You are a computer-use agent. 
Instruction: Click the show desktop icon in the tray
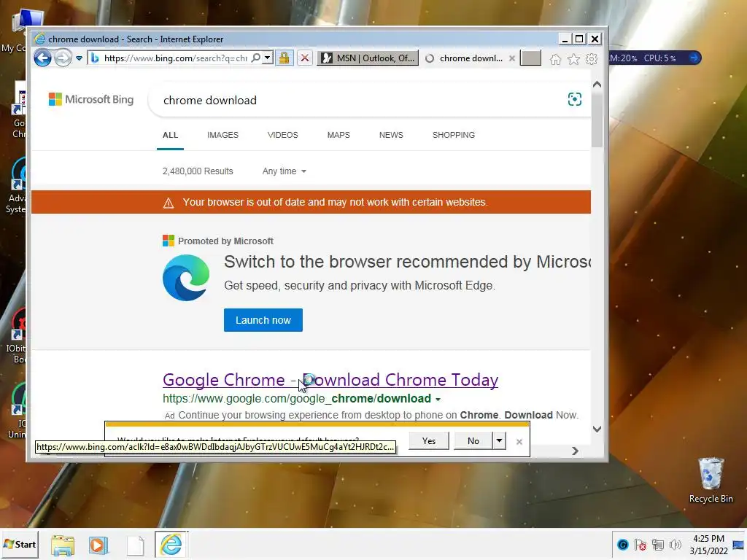[738, 545]
